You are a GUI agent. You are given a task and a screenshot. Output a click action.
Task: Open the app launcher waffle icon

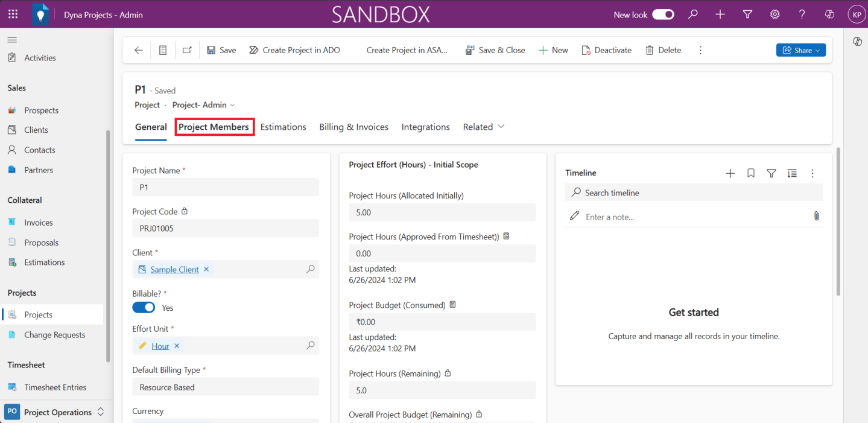pyautogui.click(x=13, y=14)
